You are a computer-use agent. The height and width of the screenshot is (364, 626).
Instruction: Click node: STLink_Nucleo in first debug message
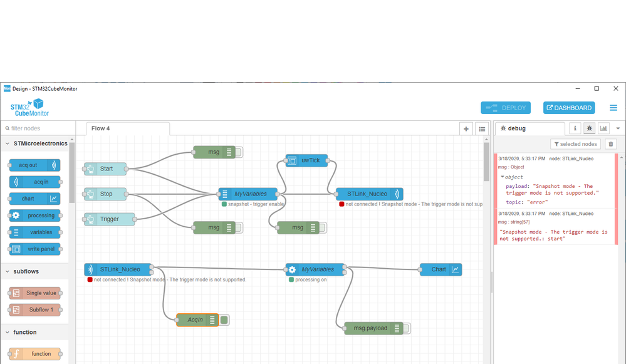pyautogui.click(x=571, y=159)
